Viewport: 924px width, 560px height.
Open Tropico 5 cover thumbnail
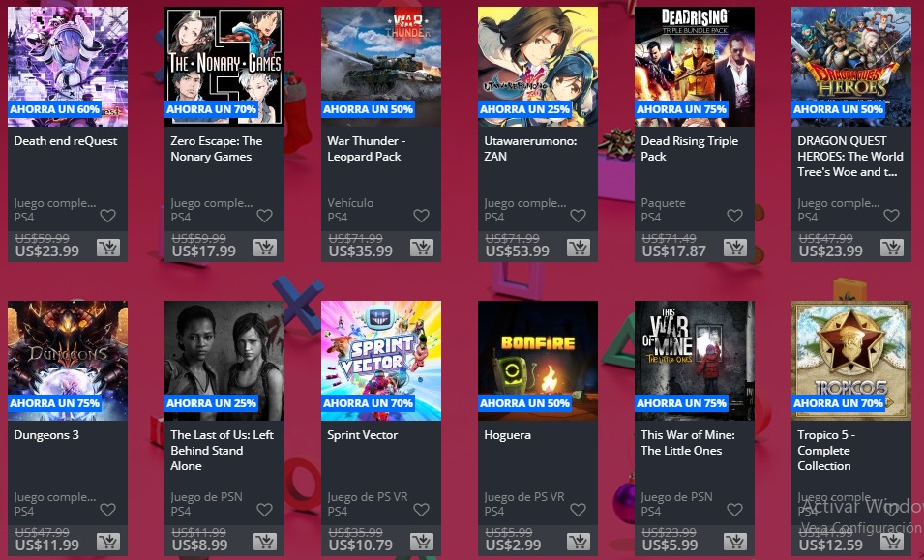tap(850, 361)
